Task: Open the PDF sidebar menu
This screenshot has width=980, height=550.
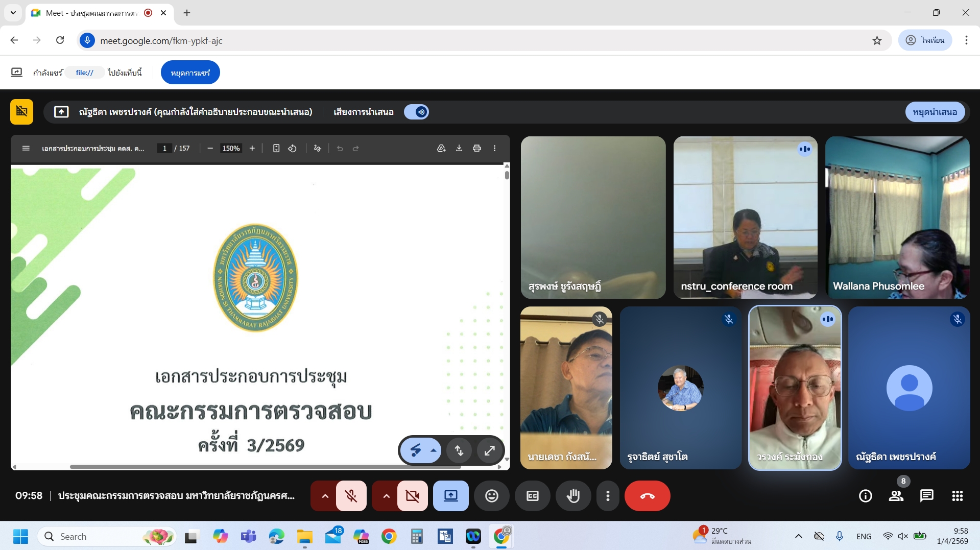Action: click(x=26, y=148)
